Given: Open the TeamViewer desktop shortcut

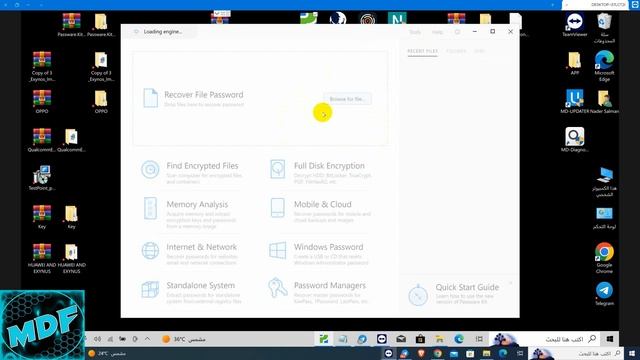Looking at the screenshot, I should coord(575,24).
